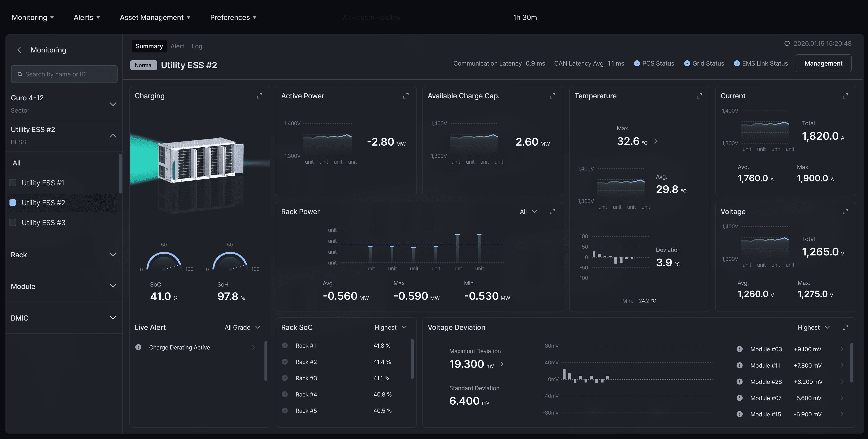Switch to the Alert tab
868x439 pixels.
click(x=177, y=46)
